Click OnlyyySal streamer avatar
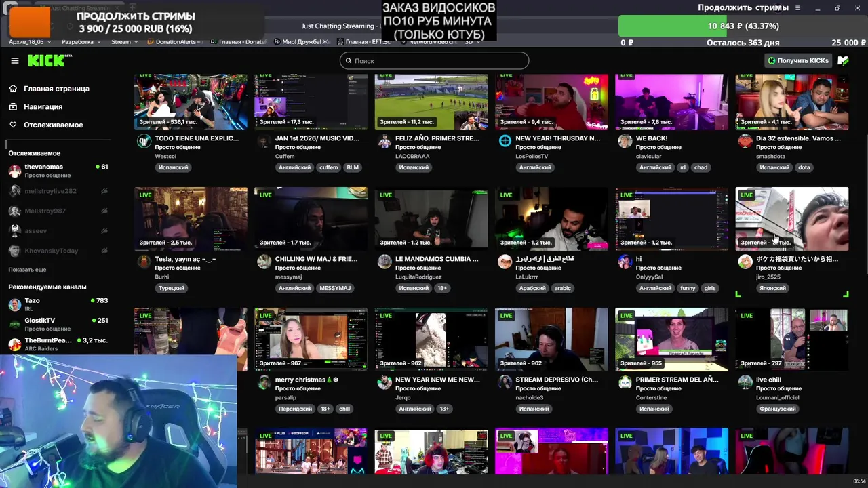This screenshot has height=488, width=868. tap(625, 262)
